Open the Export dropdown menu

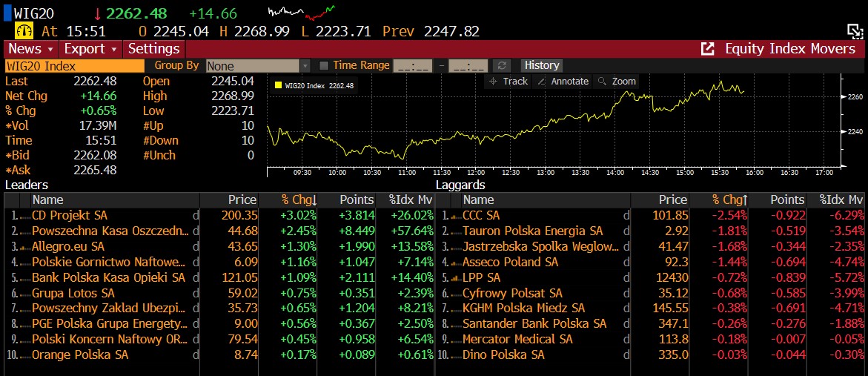[x=91, y=49]
